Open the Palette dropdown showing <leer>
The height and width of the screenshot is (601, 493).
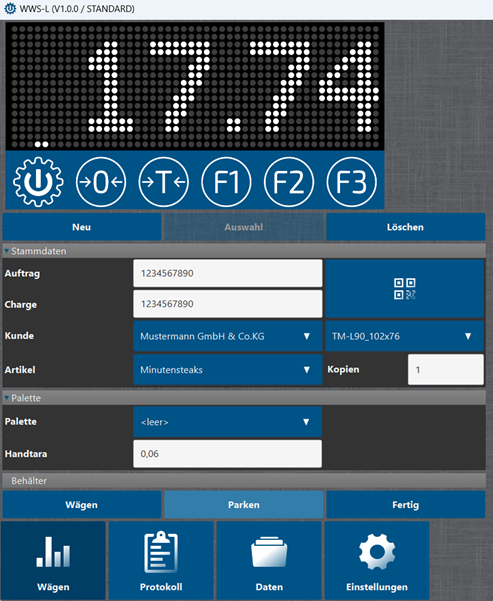point(227,422)
